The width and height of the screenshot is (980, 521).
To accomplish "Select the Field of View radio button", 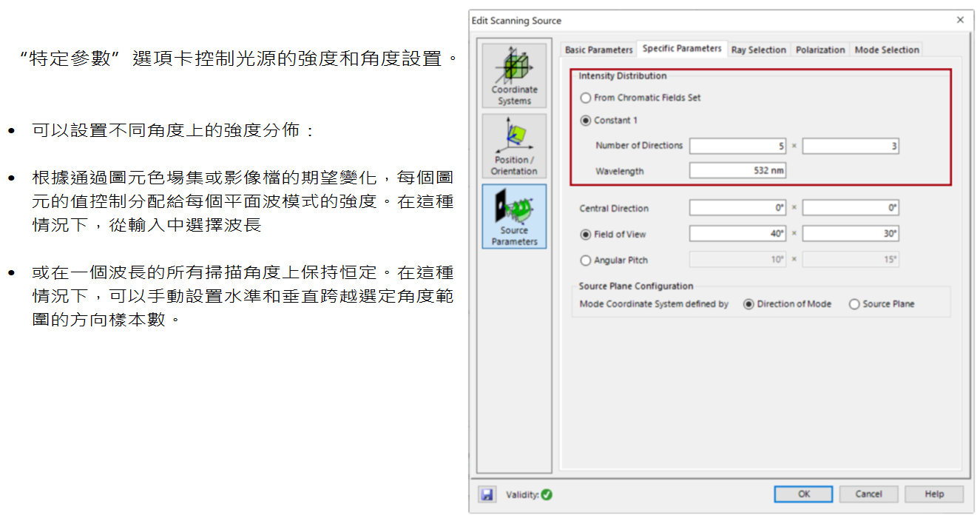I will [586, 235].
